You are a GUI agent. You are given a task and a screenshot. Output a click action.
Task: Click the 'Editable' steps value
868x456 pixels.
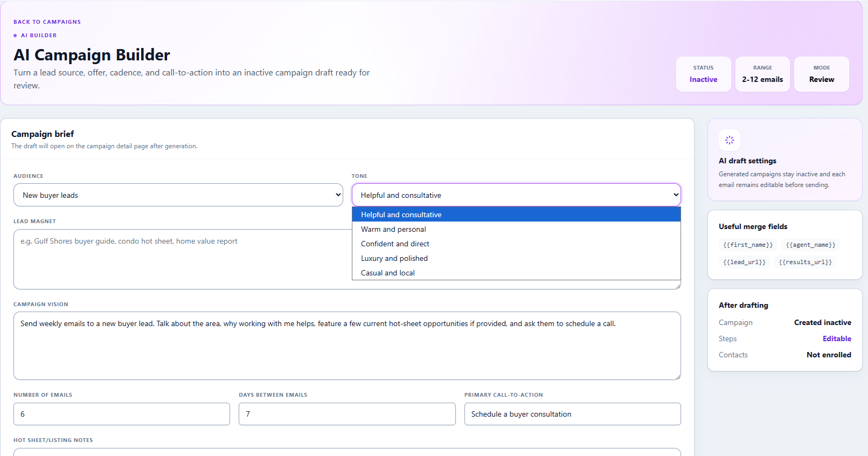tap(837, 338)
